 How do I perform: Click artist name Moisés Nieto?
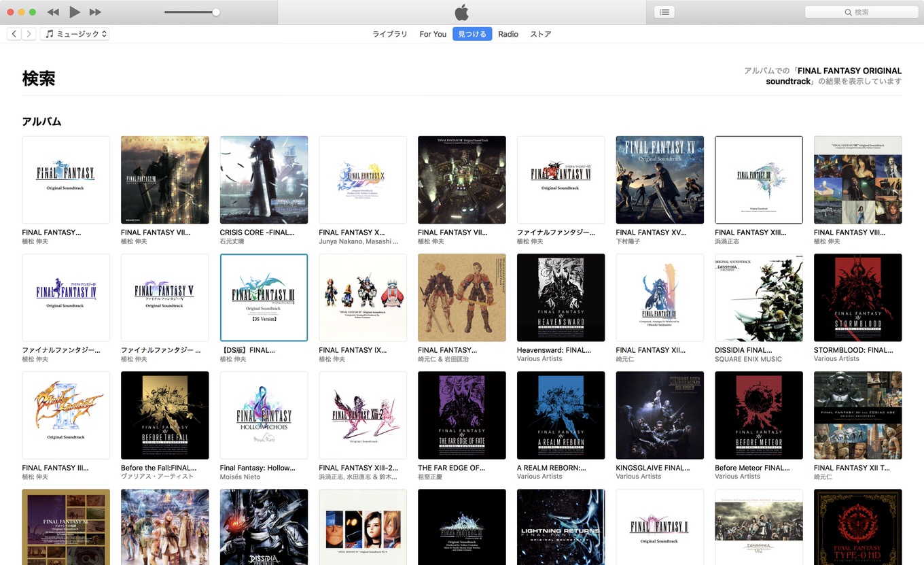(x=241, y=477)
